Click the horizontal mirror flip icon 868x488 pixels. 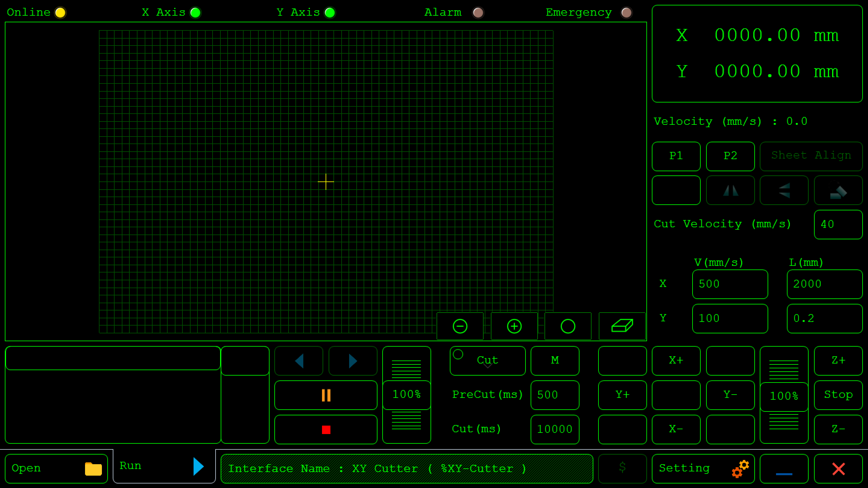pyautogui.click(x=730, y=190)
